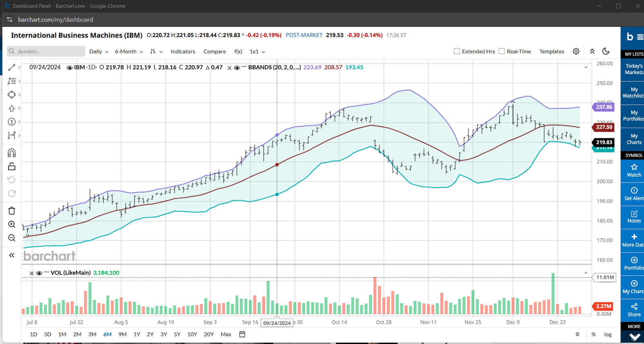
Task: Delete drawings with the trash icon
Action: coord(12,211)
